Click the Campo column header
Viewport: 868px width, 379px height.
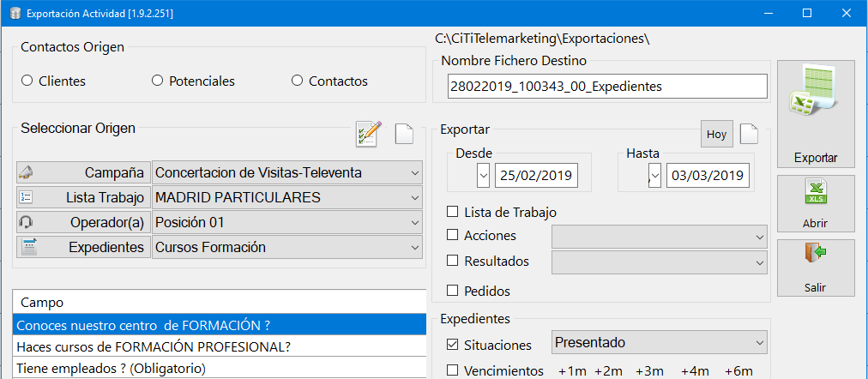coord(220,303)
